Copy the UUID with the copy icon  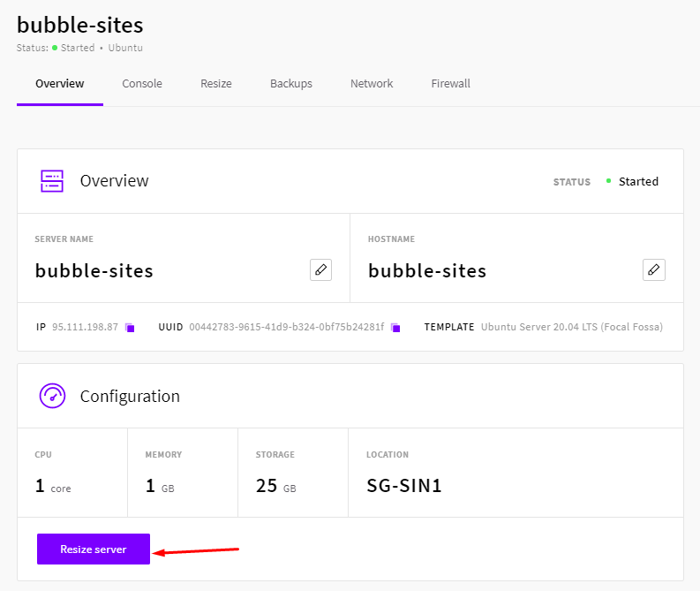[x=395, y=328]
